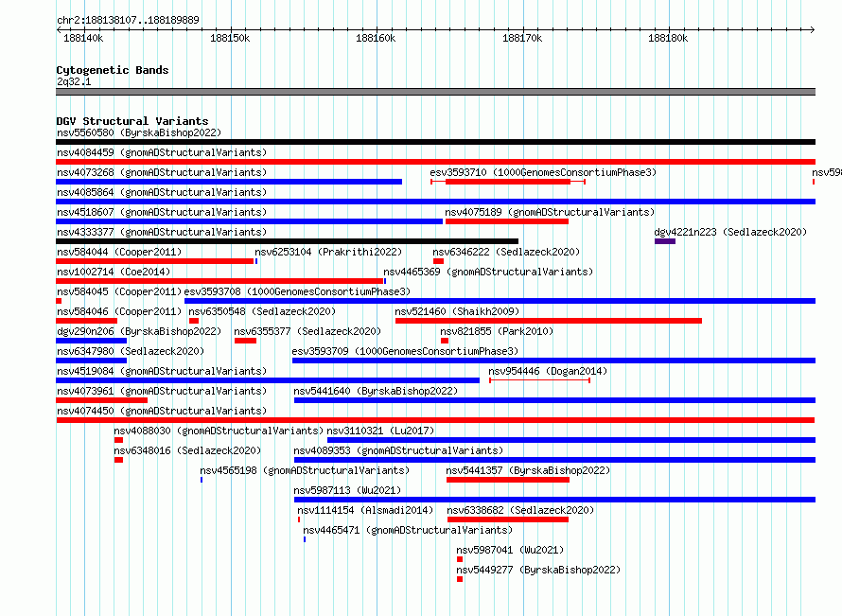Click the 188170k ruler label
This screenshot has height=616, width=842.
pyautogui.click(x=522, y=38)
